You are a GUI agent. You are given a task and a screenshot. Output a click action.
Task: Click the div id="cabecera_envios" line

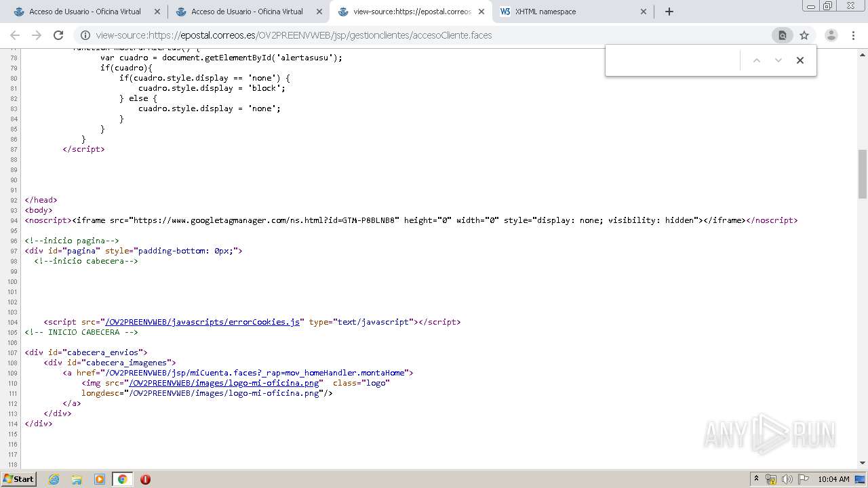(86, 352)
